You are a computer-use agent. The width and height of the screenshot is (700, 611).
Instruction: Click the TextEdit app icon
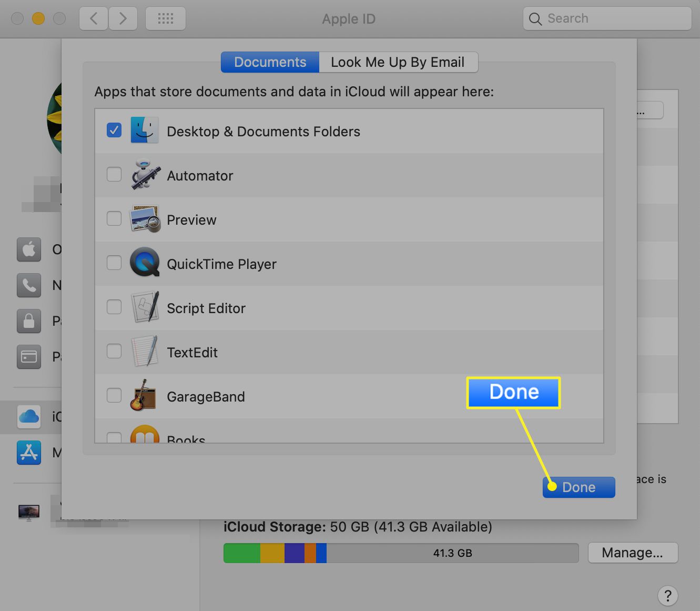point(145,351)
